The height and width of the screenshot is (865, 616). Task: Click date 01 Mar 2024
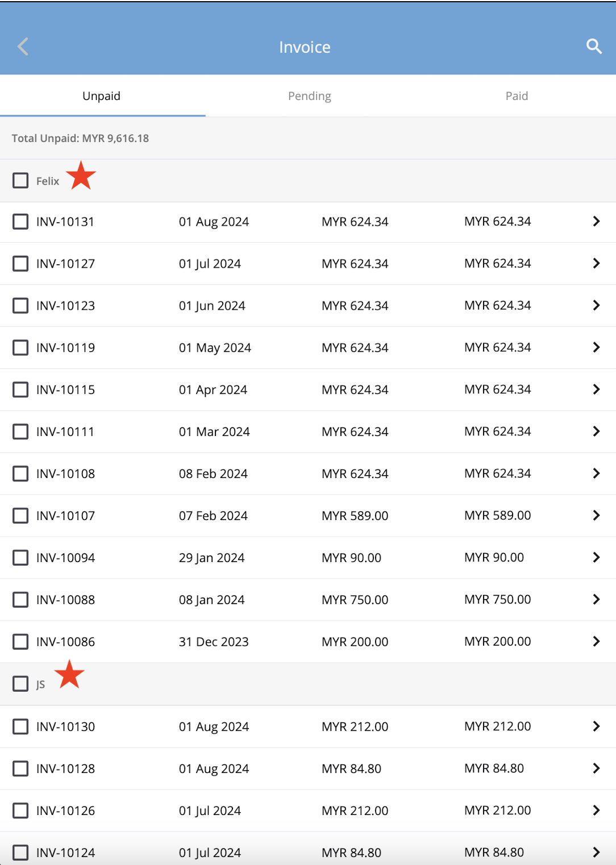(214, 432)
